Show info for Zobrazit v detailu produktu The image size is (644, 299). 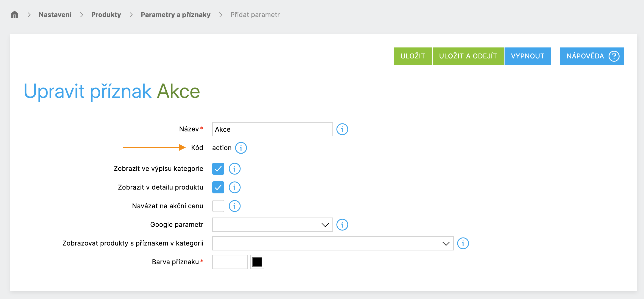pyautogui.click(x=234, y=187)
